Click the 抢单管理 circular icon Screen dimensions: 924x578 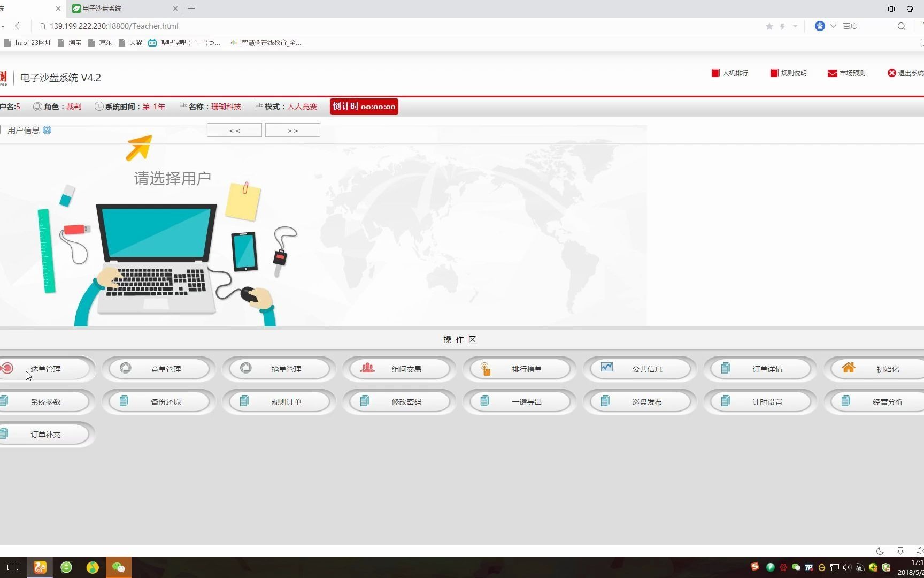pyautogui.click(x=246, y=368)
